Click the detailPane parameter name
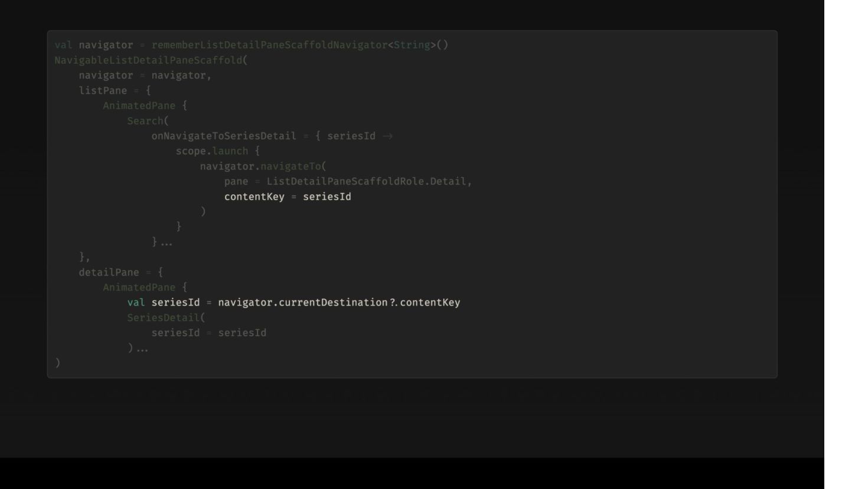The height and width of the screenshot is (489, 868). [x=109, y=272]
